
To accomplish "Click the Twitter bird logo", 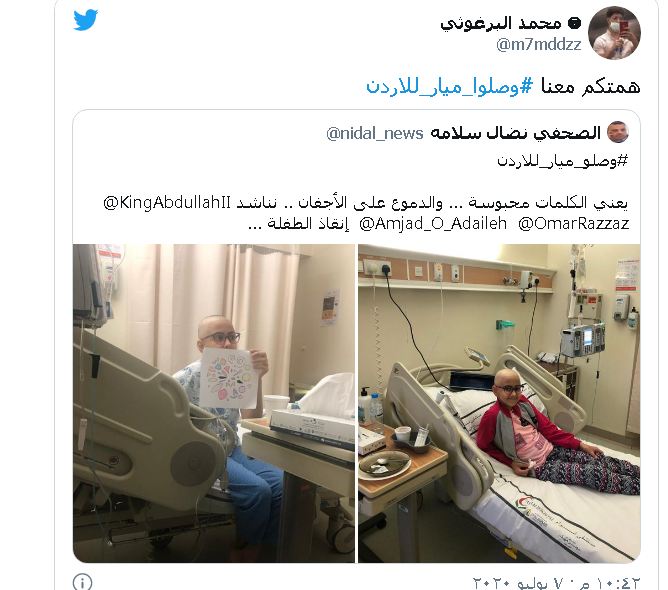I will (x=86, y=20).
